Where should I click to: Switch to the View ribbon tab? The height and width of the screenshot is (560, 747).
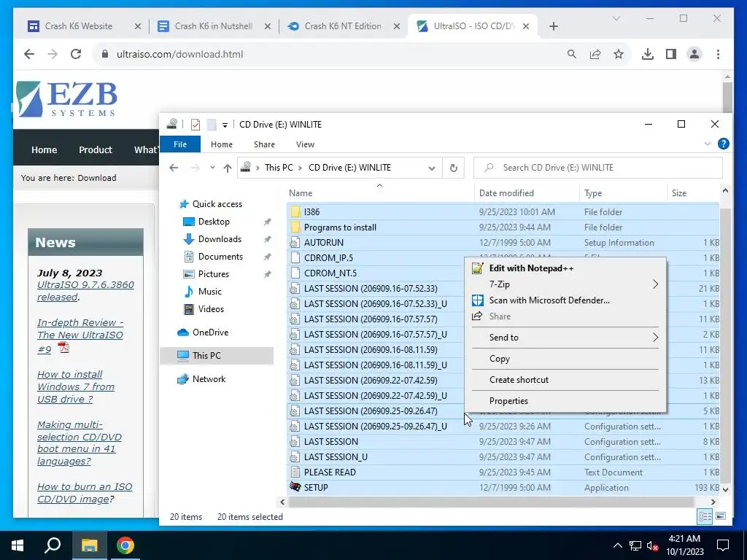[x=305, y=144]
